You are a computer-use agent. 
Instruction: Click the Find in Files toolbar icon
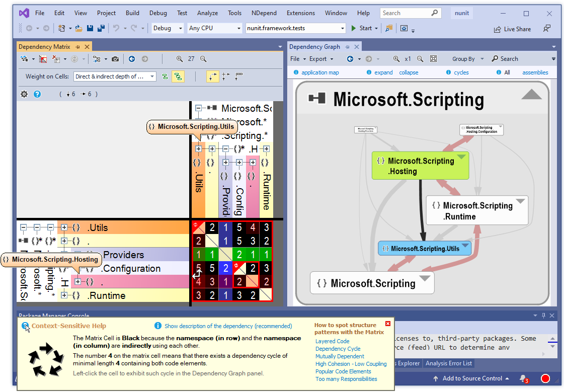[x=389, y=28]
